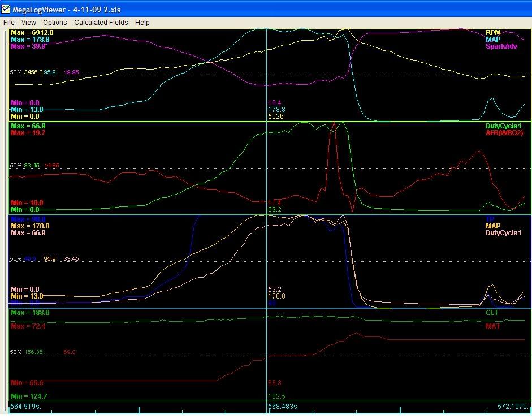Click the 'Max = 19.7' AFR value
This screenshot has height=419, width=532.
click(x=28, y=133)
